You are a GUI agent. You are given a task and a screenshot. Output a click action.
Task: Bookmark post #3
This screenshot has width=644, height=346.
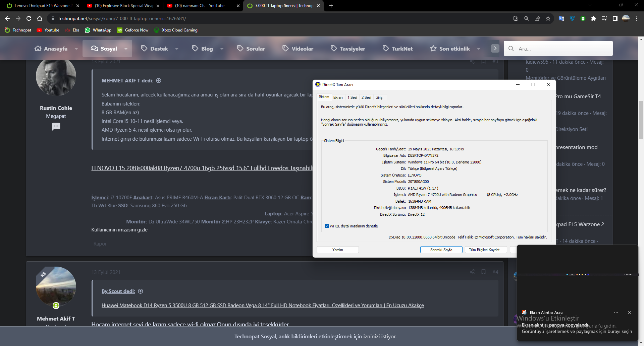pyautogui.click(x=483, y=62)
